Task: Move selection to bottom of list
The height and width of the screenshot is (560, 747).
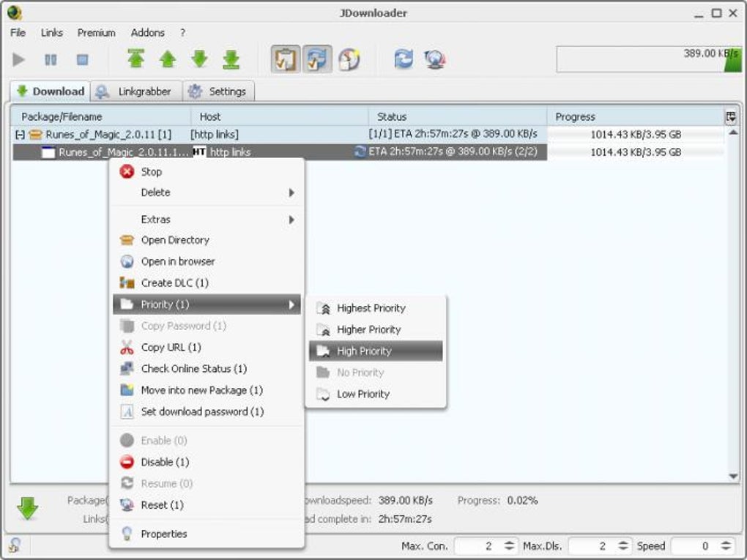Action: click(231, 59)
